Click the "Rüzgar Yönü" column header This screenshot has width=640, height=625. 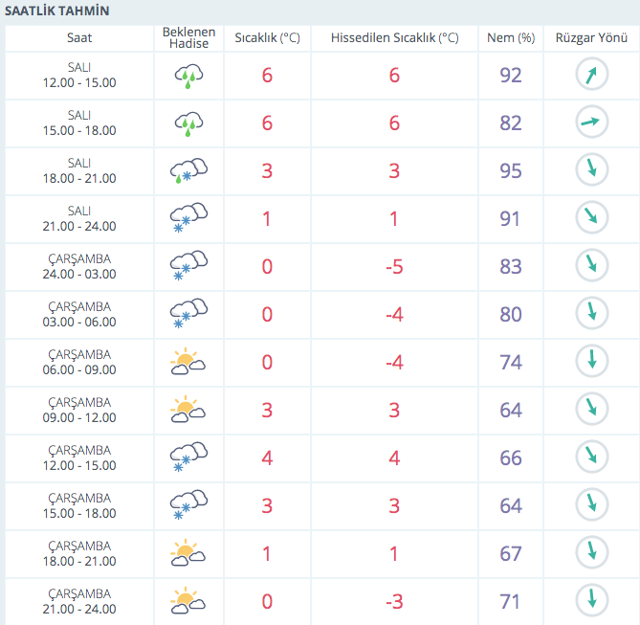(x=590, y=38)
